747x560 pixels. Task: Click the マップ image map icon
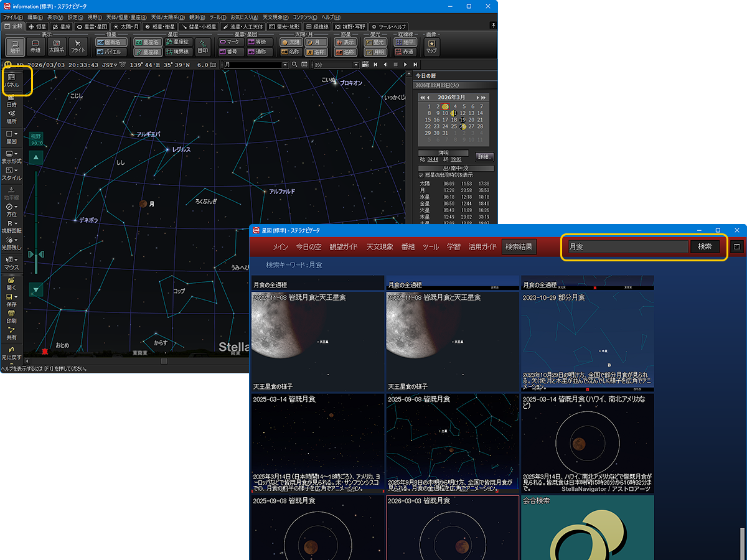coord(431,47)
